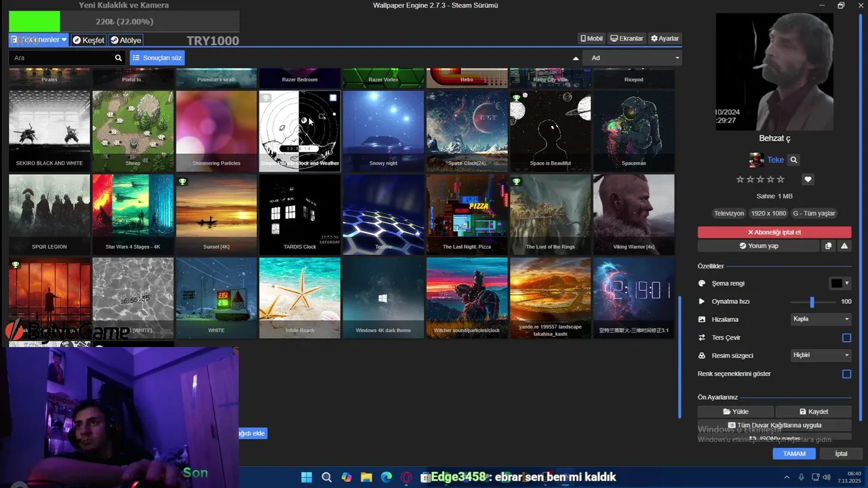Open the Ekranlar displays panel
This screenshot has height=488, width=868.
627,39
